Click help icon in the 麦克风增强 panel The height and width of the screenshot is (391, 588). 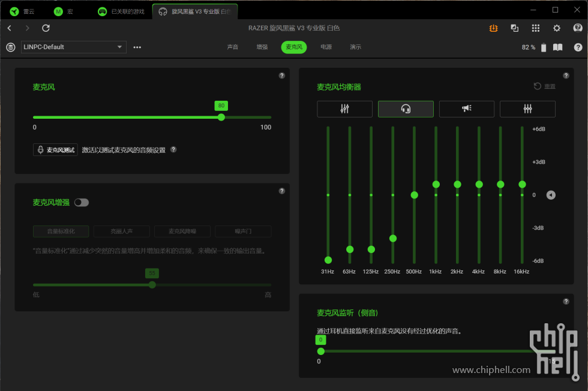point(281,191)
